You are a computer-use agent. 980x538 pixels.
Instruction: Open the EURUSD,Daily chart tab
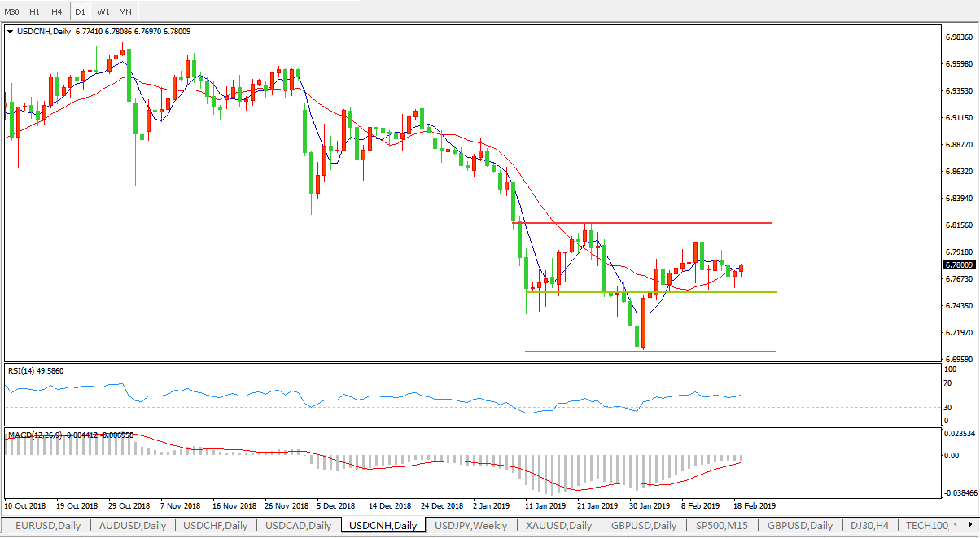(46, 526)
